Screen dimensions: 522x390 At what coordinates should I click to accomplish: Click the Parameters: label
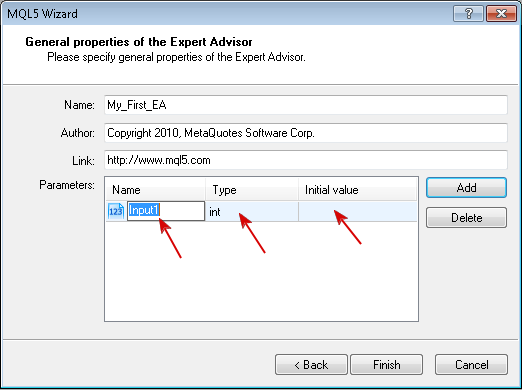(x=67, y=185)
